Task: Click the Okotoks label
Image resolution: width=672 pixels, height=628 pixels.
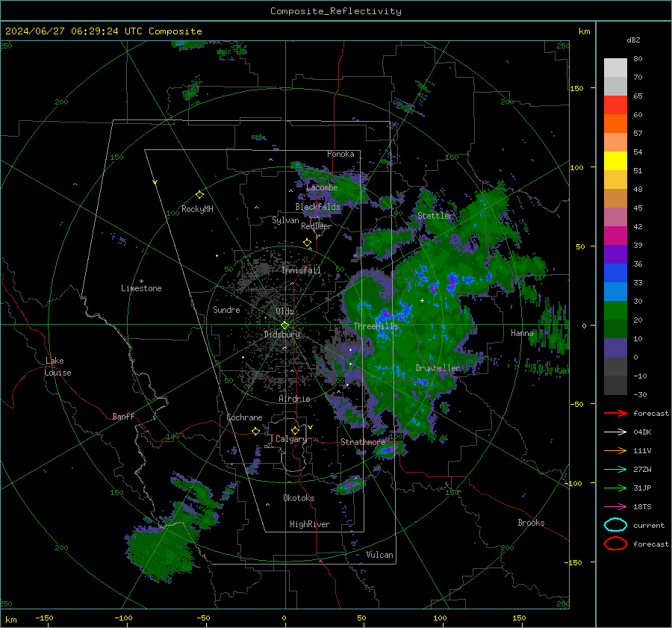Action: coord(299,498)
